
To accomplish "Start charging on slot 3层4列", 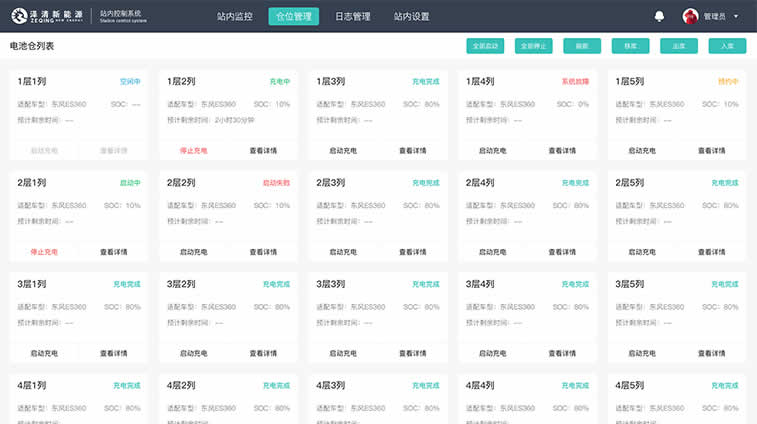I will click(x=492, y=353).
